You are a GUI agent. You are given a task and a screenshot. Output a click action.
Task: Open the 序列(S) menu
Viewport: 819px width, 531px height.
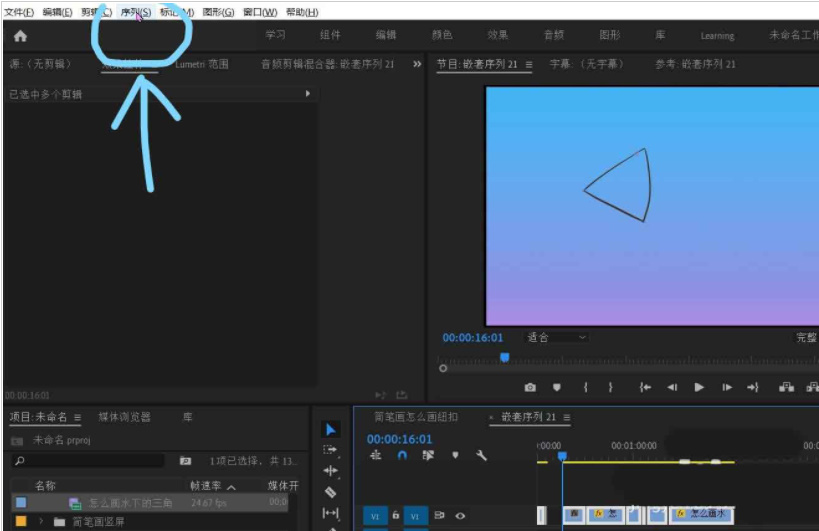pos(135,12)
